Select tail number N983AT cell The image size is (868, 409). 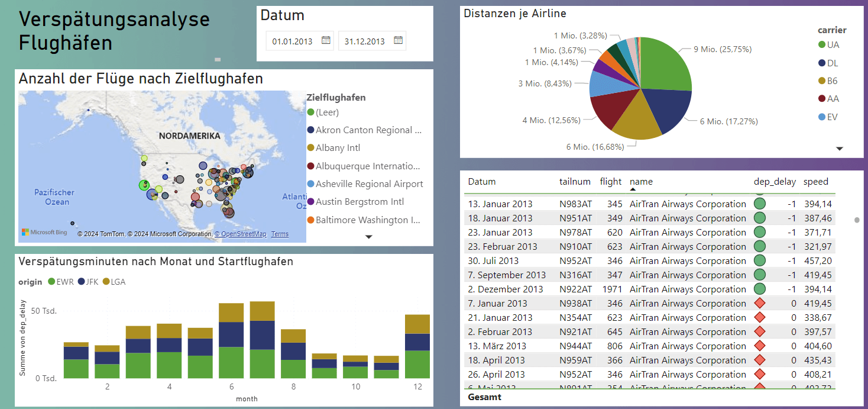pyautogui.click(x=575, y=204)
